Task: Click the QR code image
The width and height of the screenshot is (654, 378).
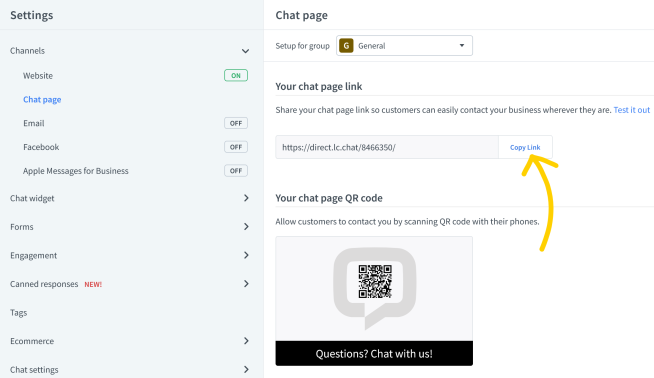Action: pos(375,281)
